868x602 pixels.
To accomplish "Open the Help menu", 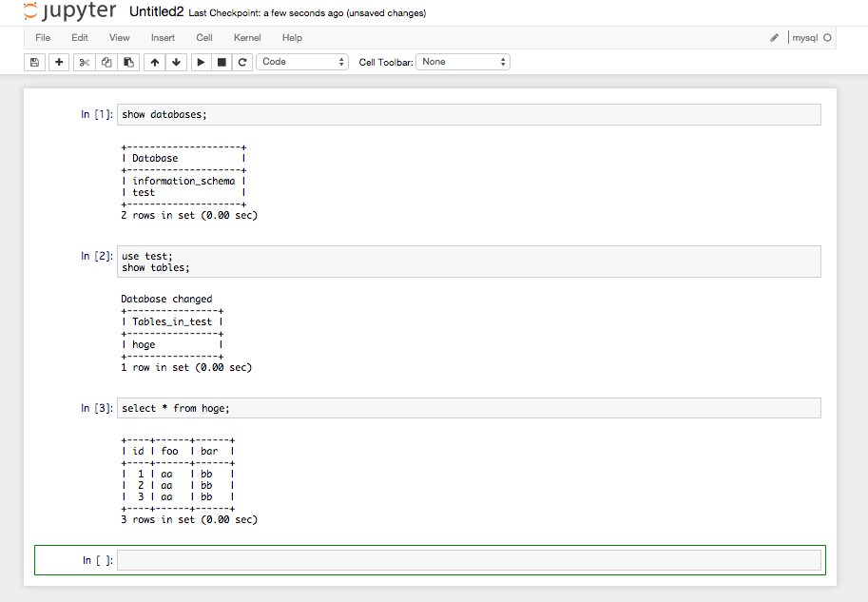I will [292, 38].
